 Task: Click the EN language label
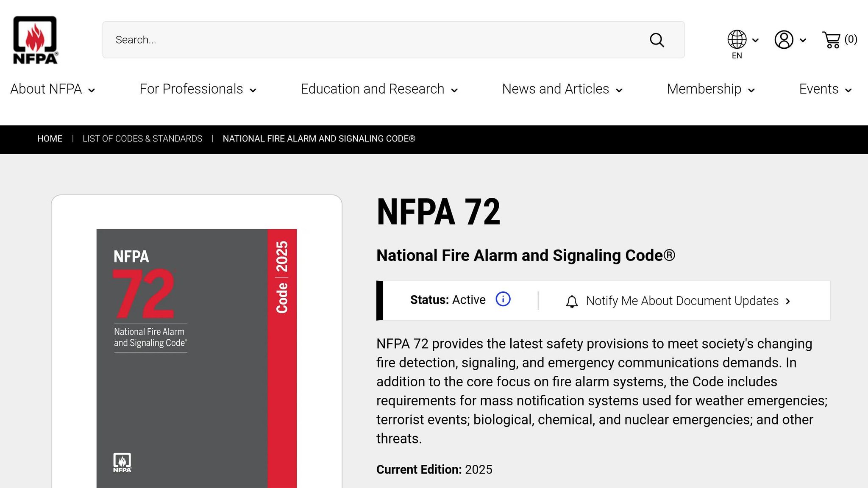click(x=737, y=55)
